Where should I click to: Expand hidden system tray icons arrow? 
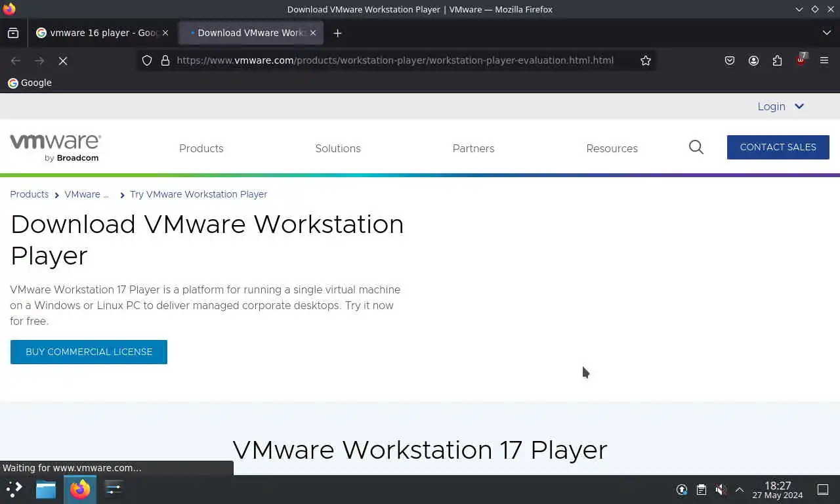click(x=739, y=490)
